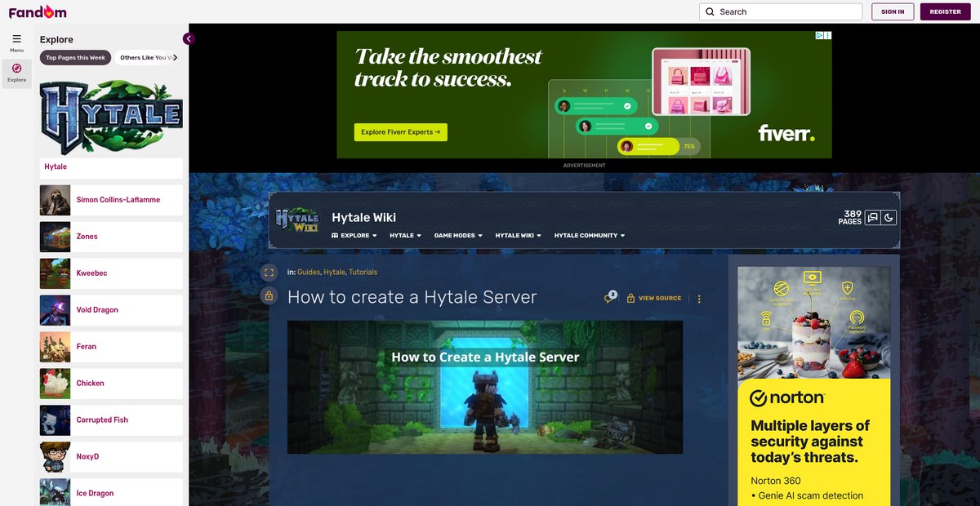This screenshot has height=506, width=980.
Task: Open the page more-actions kebab menu
Action: tap(699, 299)
